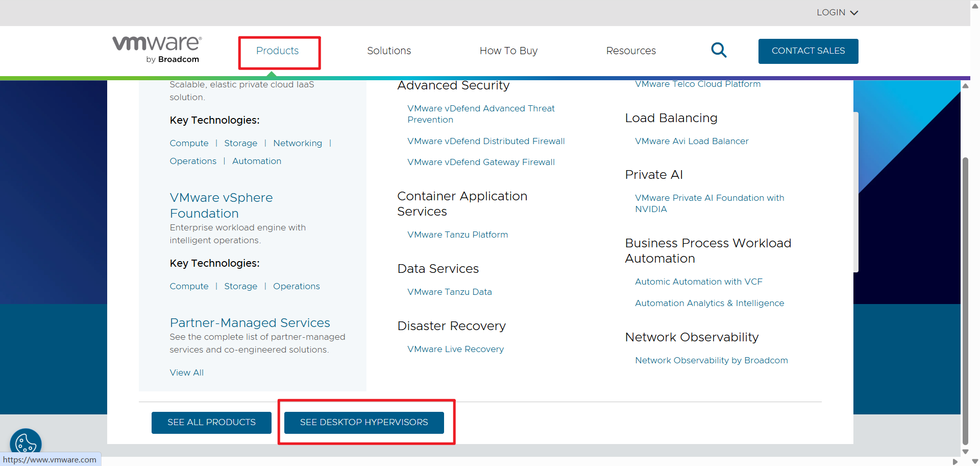This screenshot has height=466, width=980.
Task: Open the How To Buy menu
Action: click(x=508, y=51)
